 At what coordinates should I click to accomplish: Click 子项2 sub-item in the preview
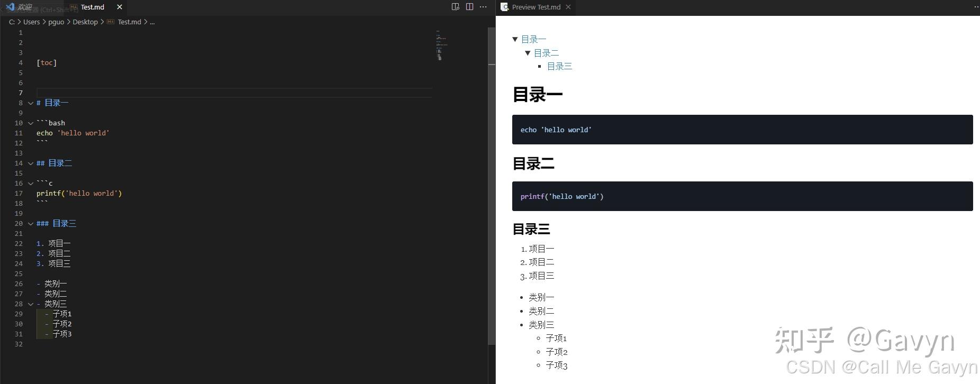(557, 352)
